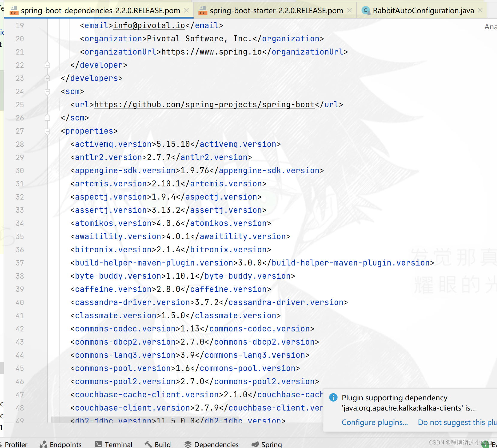Click XML file icon on spring-boot-dependencies tab
Viewport: 497px width, 448px height.
(x=14, y=11)
